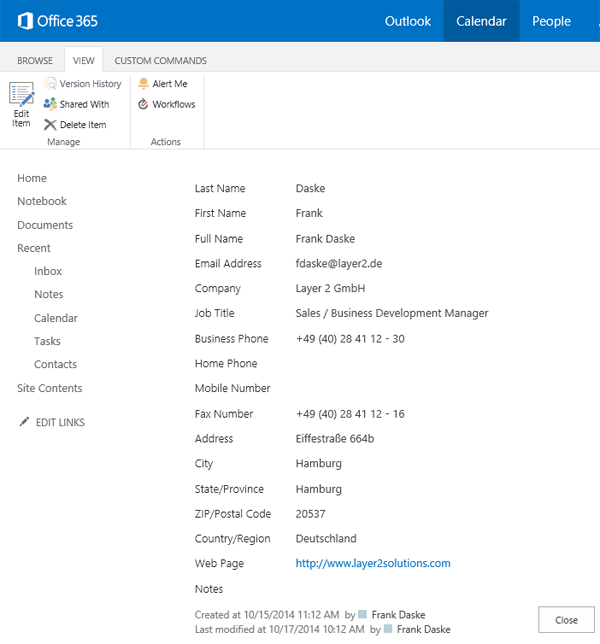
Task: Select the VIEW ribbon tab
Action: [x=84, y=61]
